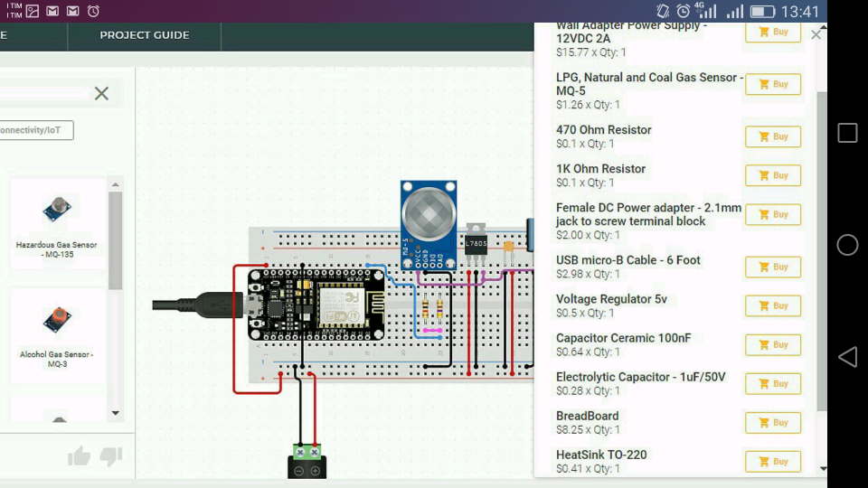Screen dimensions: 868x488
Task: Click the NodeMCU ESP8266 board
Action: point(316,304)
